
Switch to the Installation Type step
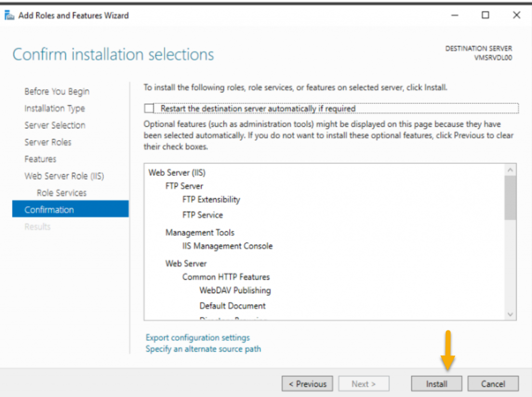[55, 108]
